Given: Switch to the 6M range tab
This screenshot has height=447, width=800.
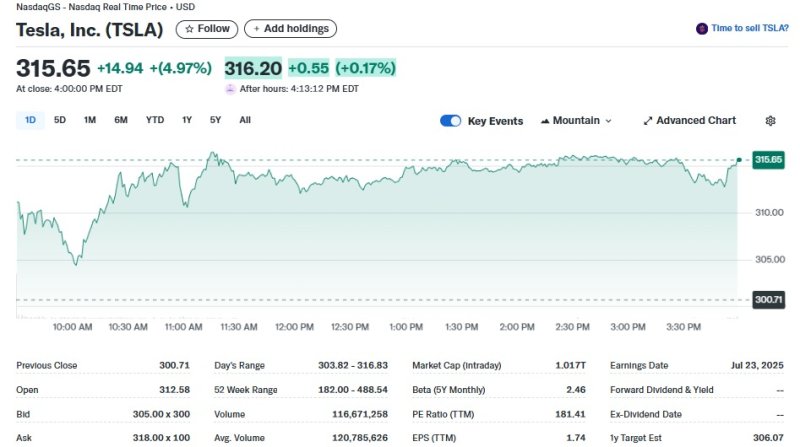Looking at the screenshot, I should [121, 120].
